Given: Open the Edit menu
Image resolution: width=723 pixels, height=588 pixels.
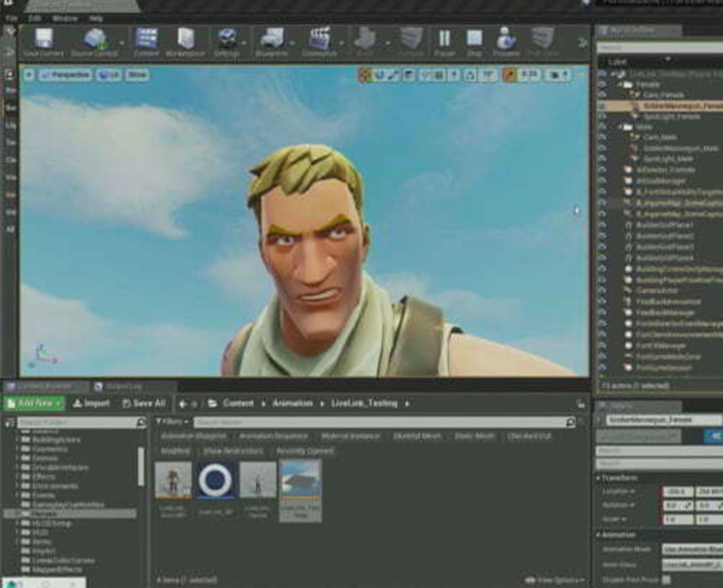Looking at the screenshot, I should coord(35,18).
